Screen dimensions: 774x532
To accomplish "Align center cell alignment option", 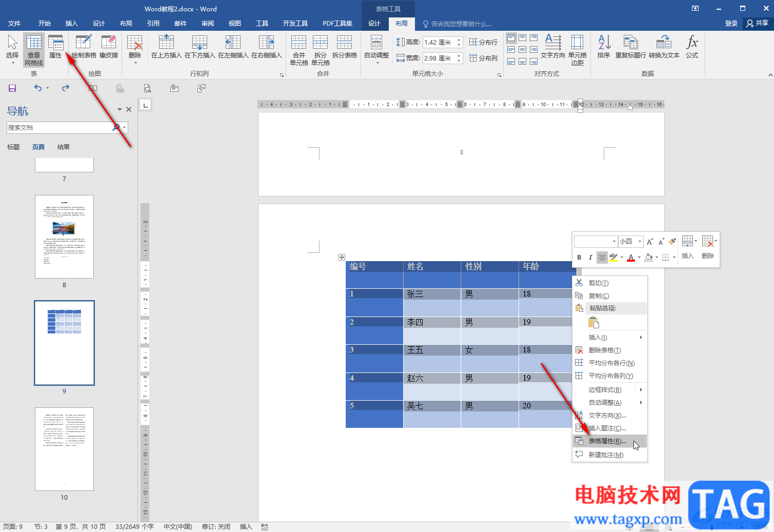I will click(522, 49).
